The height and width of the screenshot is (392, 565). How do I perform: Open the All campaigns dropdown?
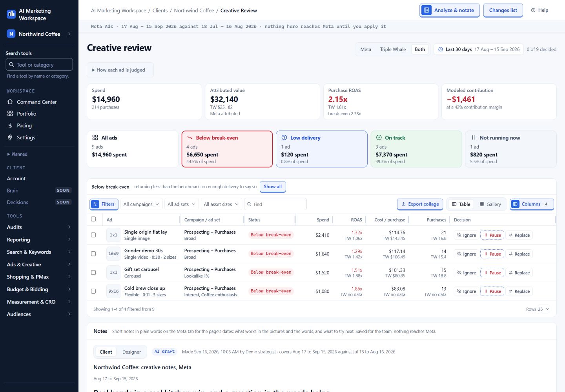[141, 204]
